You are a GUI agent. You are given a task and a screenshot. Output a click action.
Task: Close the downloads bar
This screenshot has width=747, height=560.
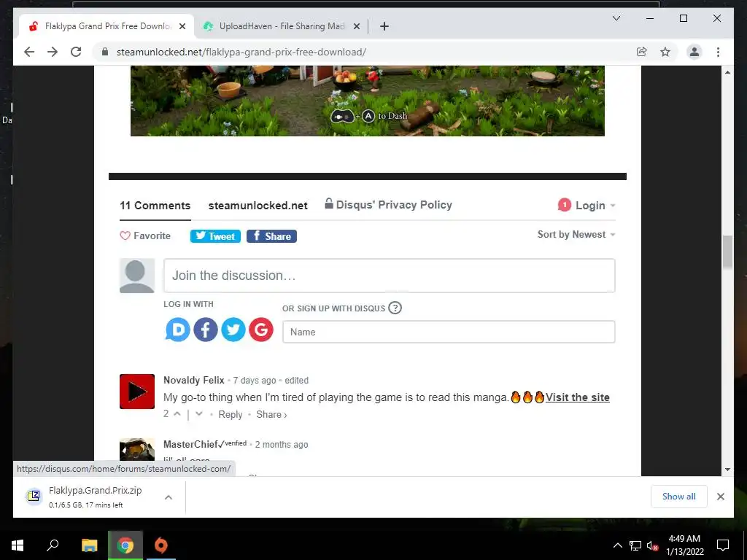pyautogui.click(x=721, y=497)
